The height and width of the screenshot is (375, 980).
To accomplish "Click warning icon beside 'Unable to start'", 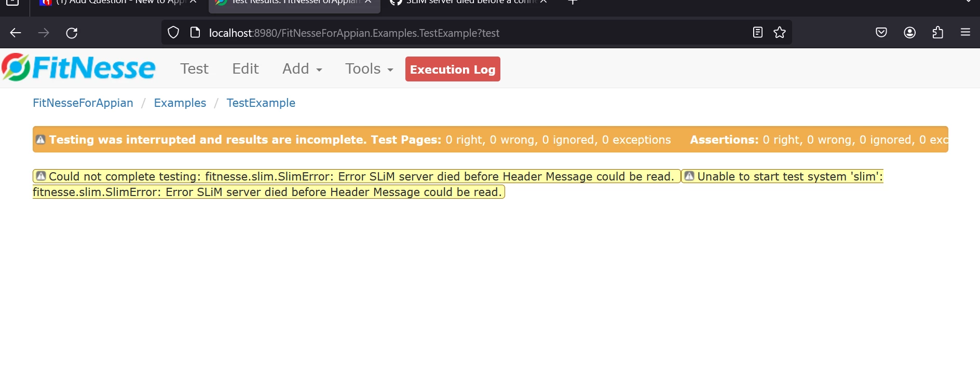I will 689,176.
